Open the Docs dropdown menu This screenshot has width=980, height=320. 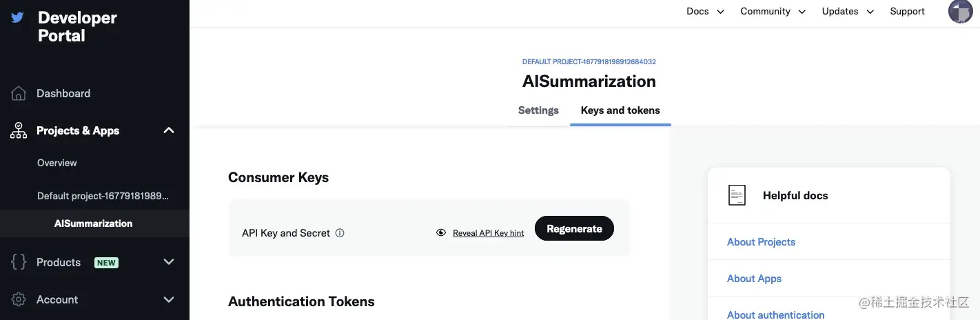click(705, 12)
